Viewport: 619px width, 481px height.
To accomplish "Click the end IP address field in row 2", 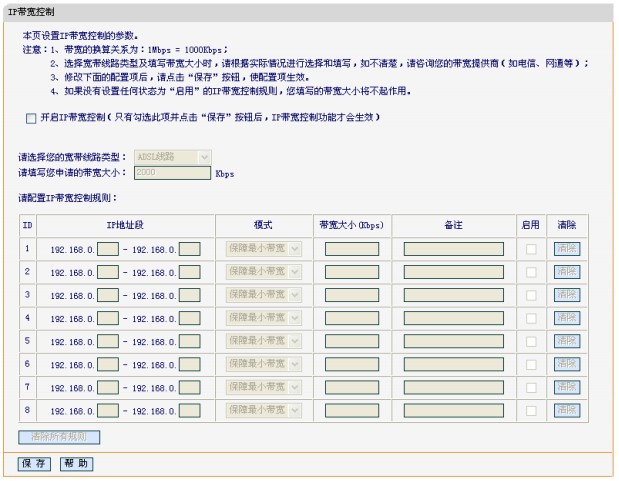I will [x=189, y=272].
